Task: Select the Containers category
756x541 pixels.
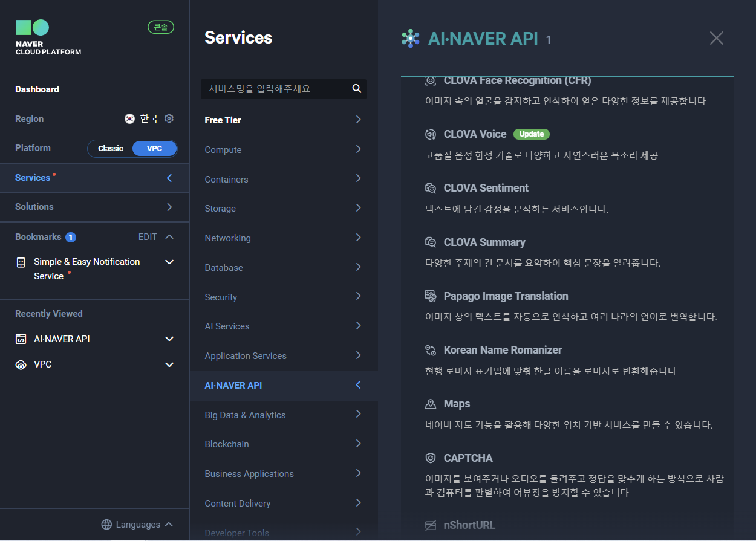Action: coord(284,179)
